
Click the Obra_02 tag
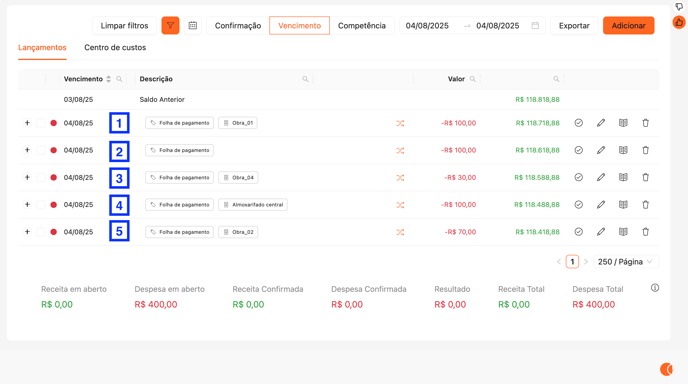pos(238,232)
